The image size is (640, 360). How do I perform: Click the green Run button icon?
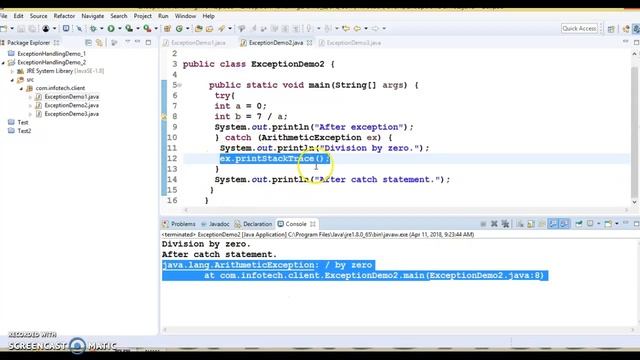point(111,29)
